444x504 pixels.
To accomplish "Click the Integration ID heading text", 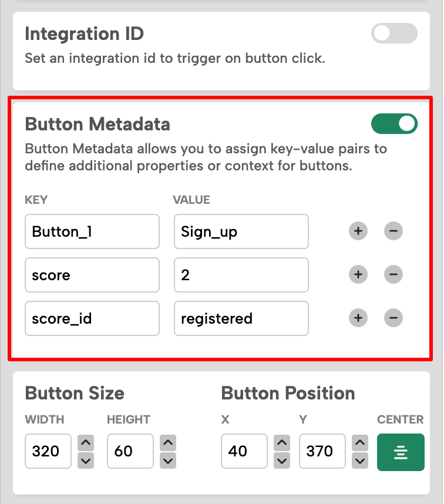I will (84, 33).
